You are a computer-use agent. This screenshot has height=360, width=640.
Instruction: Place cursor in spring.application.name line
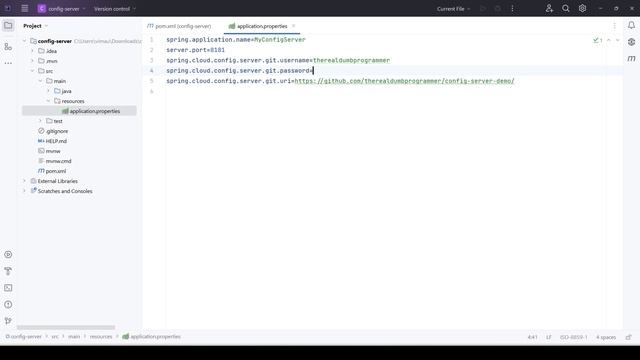coord(236,40)
